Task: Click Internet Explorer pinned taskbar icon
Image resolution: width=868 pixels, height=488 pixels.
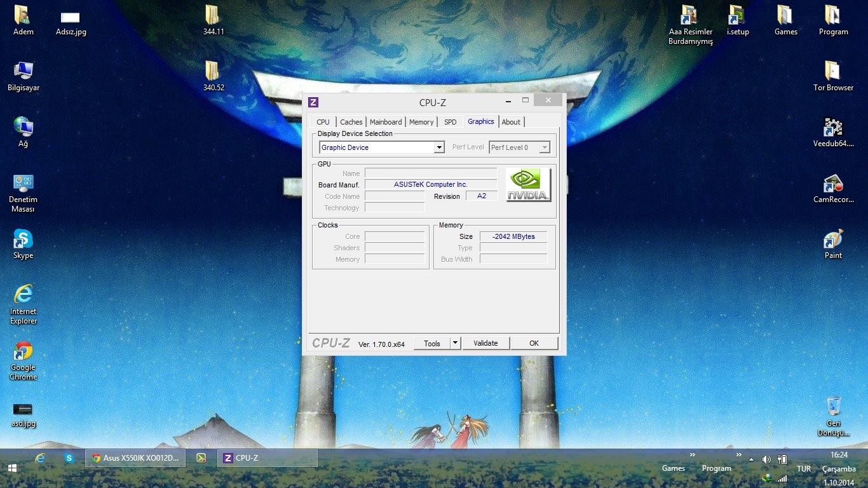Action: (x=40, y=458)
